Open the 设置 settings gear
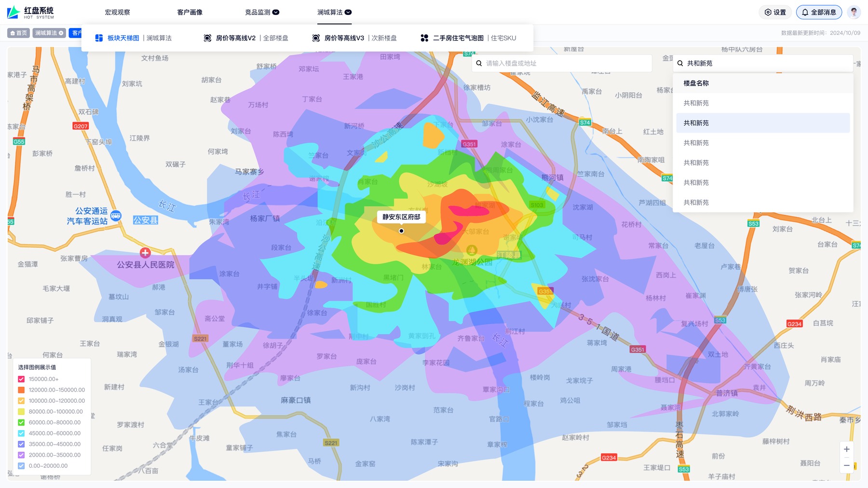Screen dimensions: 868x488 point(775,13)
